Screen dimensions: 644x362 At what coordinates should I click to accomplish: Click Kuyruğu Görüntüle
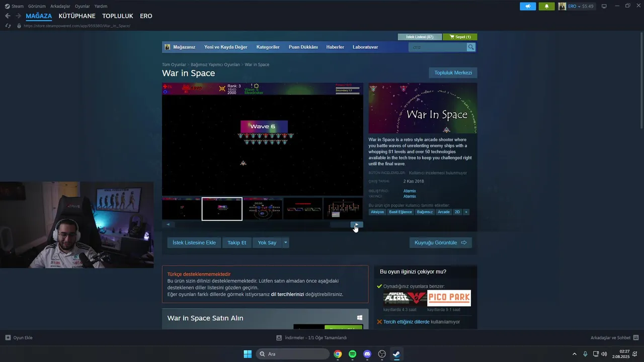(x=440, y=242)
